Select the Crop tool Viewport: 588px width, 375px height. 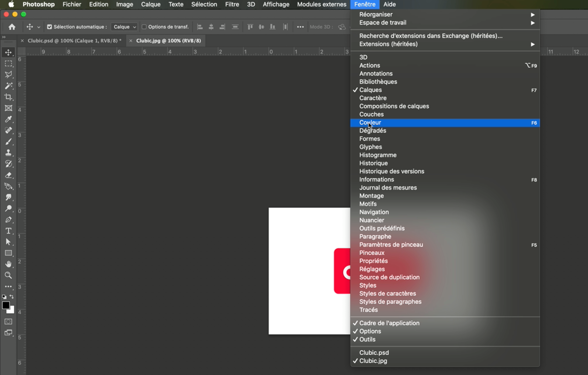tap(8, 97)
